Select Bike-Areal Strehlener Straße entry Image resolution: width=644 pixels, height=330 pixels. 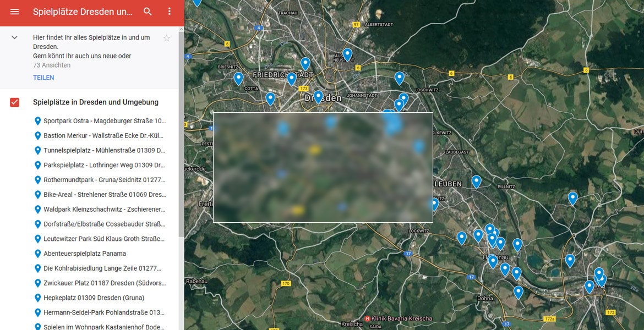(104, 195)
